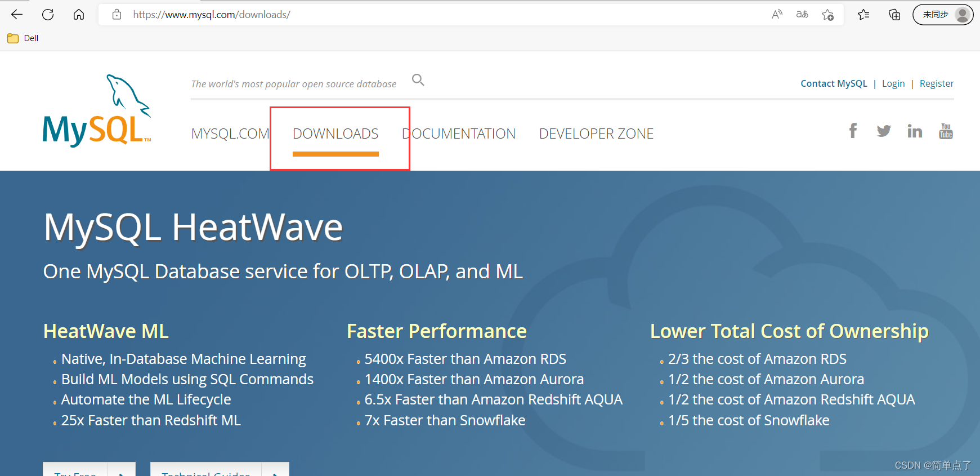Click the Faster Performance heading
This screenshot has width=980, height=476.
[x=437, y=331]
